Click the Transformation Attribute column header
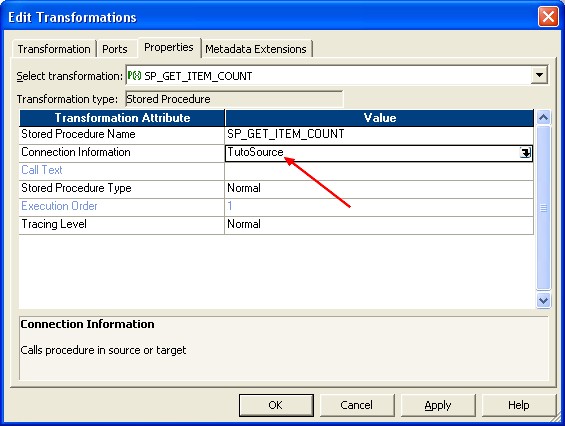 coord(122,118)
